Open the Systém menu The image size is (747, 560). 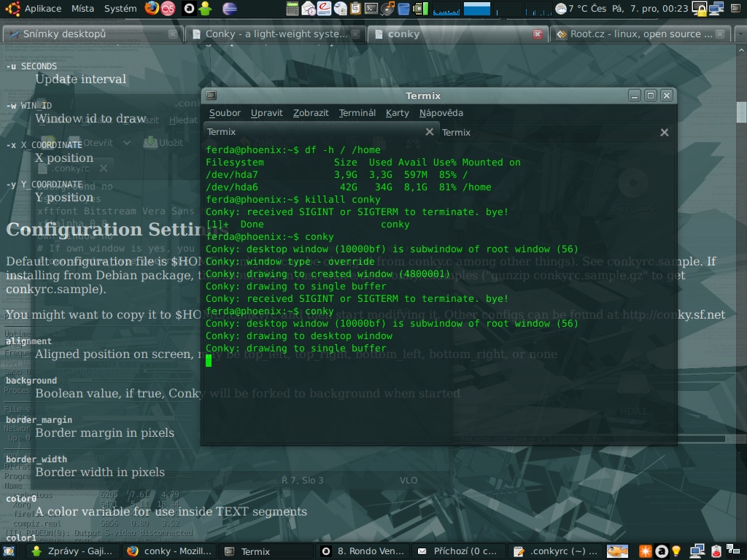click(120, 8)
